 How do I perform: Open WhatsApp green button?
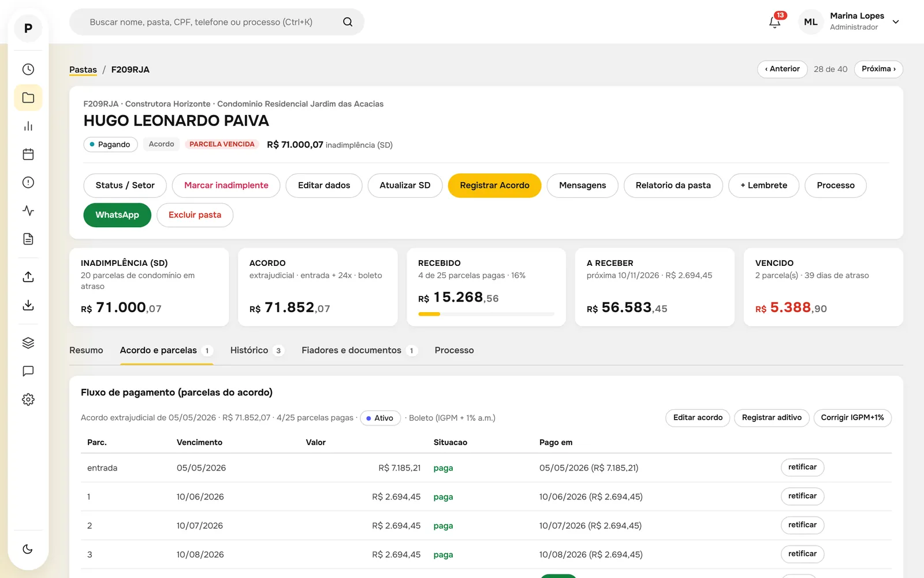click(x=117, y=215)
